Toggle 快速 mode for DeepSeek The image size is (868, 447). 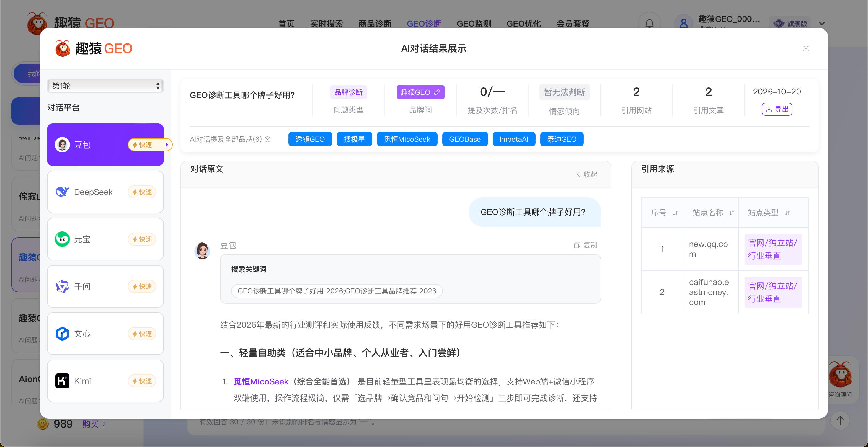pyautogui.click(x=142, y=192)
